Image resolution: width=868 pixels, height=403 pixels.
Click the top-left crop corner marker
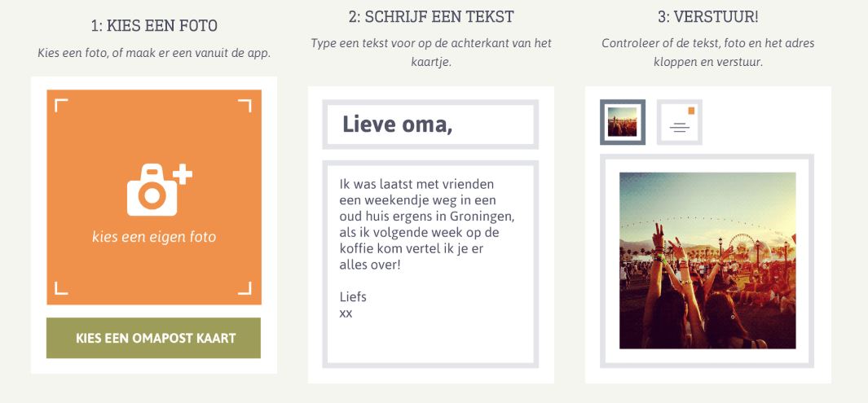click(x=61, y=105)
